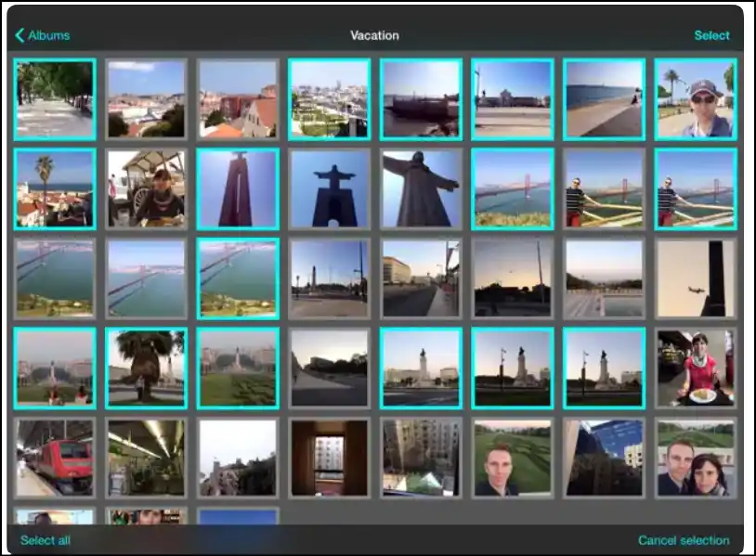756x556 pixels.
Task: Go back to Albums
Action: pos(43,35)
